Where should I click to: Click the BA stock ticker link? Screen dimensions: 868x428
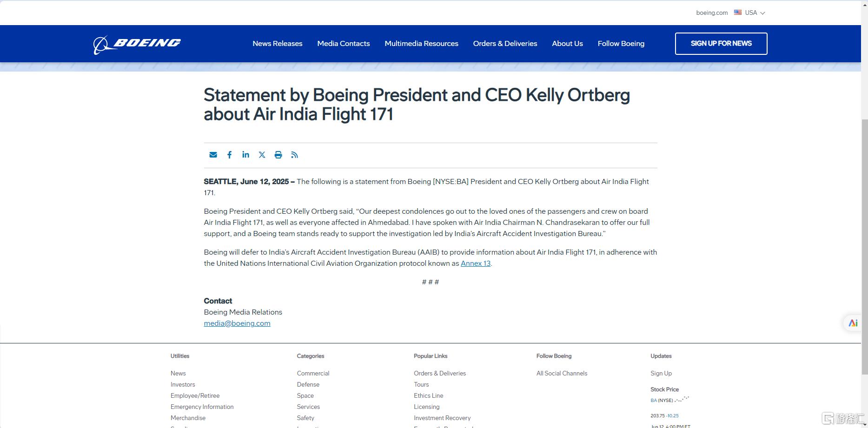(x=654, y=400)
